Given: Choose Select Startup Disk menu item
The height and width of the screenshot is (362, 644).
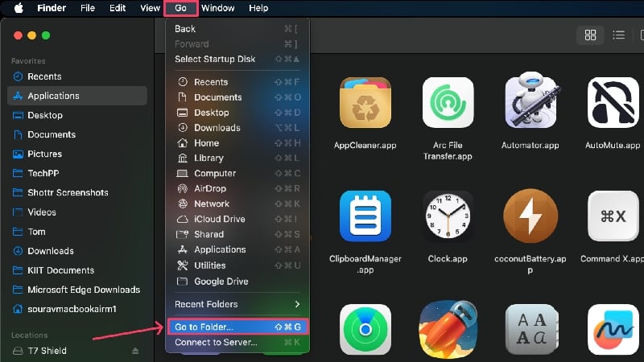Looking at the screenshot, I should click(237, 59).
